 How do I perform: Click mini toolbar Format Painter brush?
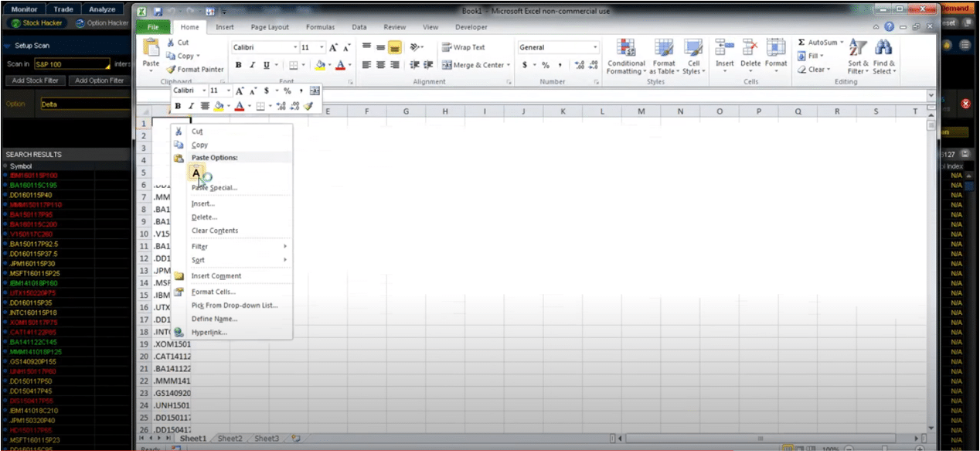308,106
